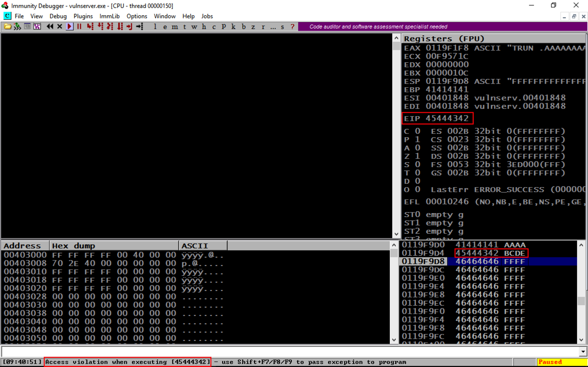
Task: Show Log window via 'l' button
Action: pos(155,26)
